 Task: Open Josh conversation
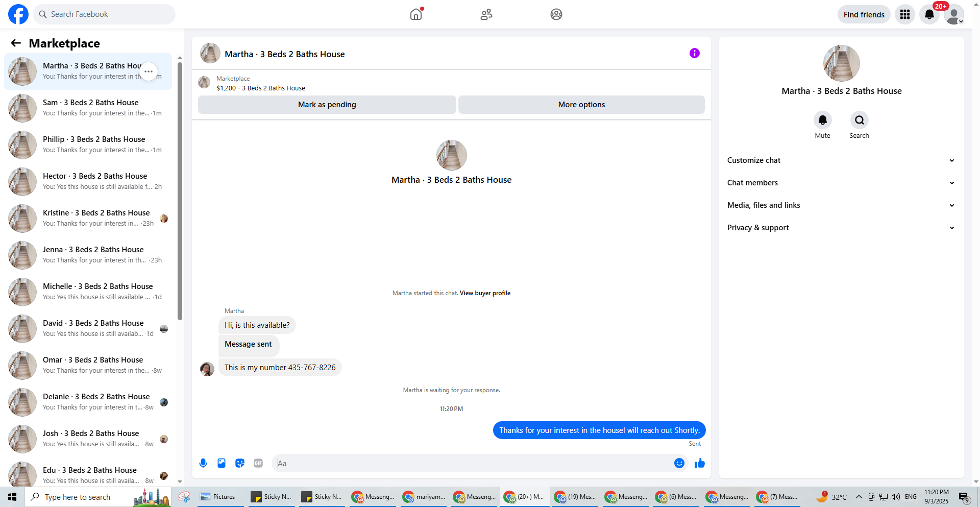pyautogui.click(x=88, y=439)
